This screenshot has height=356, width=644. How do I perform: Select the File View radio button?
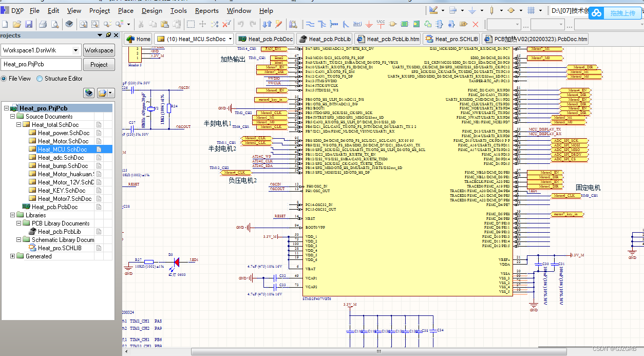coord(4,79)
